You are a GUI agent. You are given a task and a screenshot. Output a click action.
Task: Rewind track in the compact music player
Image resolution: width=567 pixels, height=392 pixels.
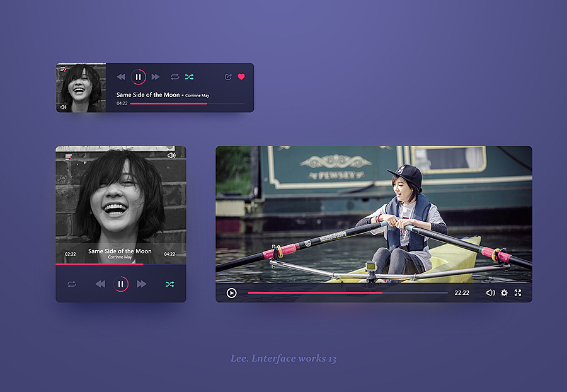tap(121, 77)
